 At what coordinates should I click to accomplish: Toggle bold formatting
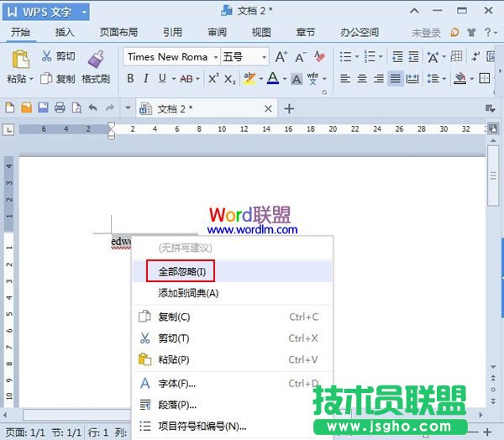(x=130, y=78)
